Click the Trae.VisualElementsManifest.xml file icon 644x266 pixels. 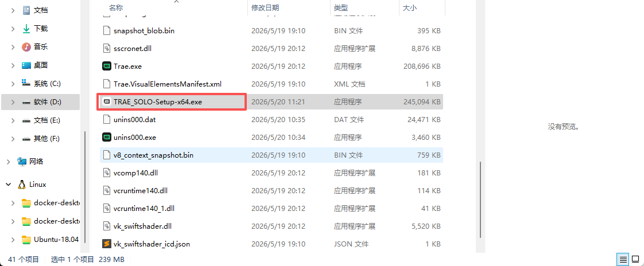click(x=107, y=84)
